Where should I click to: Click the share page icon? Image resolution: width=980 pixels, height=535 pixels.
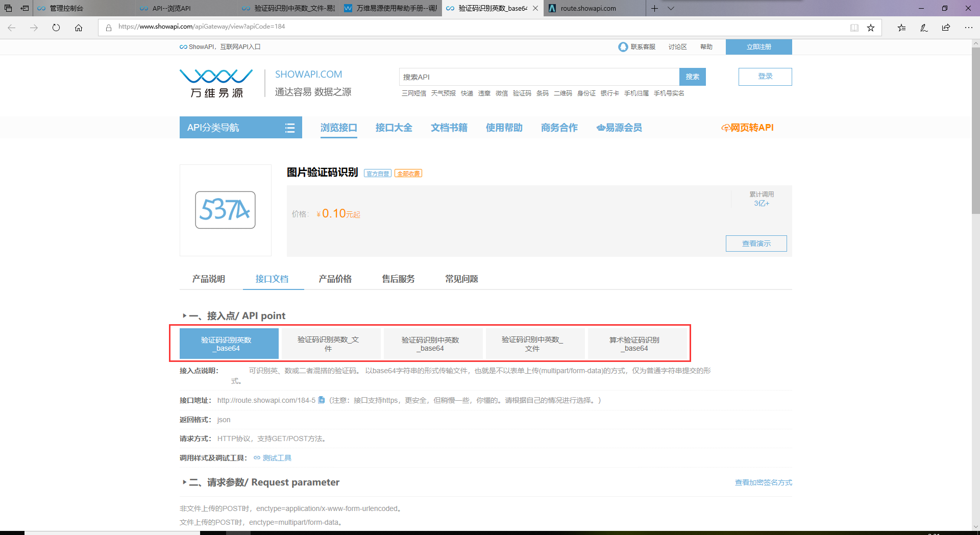(946, 28)
